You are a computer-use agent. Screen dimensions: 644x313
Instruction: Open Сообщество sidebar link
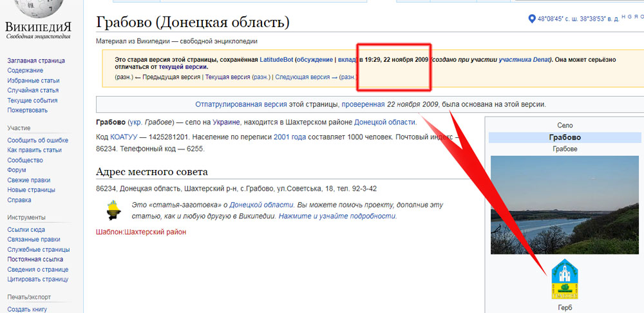coord(25,160)
